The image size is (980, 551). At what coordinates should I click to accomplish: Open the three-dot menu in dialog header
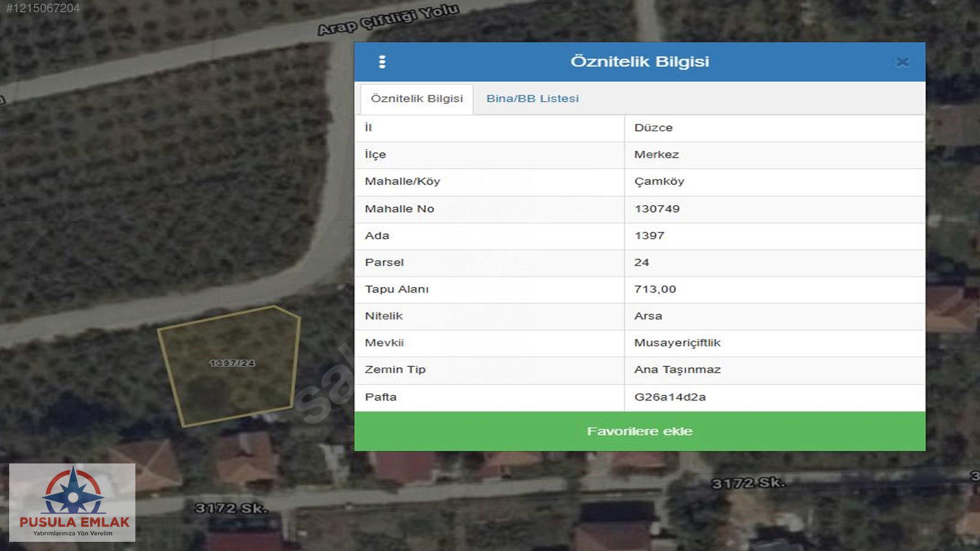[382, 62]
